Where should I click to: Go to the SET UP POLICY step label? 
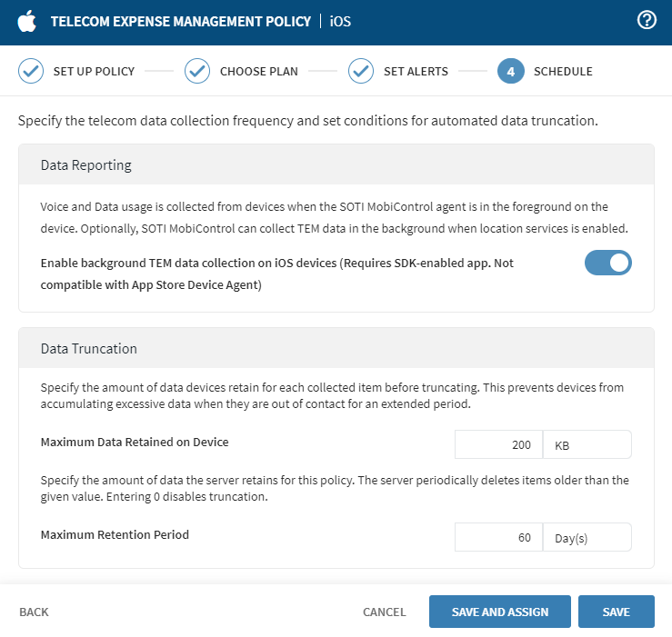coord(94,71)
